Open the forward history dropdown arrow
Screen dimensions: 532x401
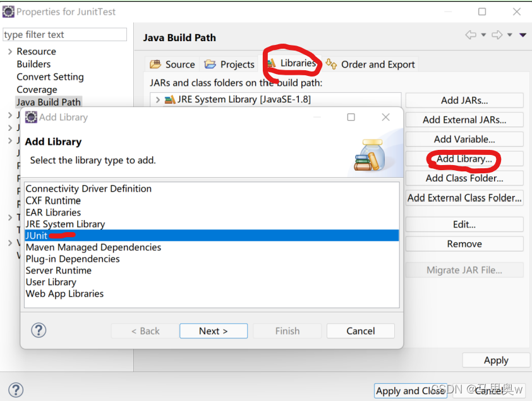pos(510,35)
